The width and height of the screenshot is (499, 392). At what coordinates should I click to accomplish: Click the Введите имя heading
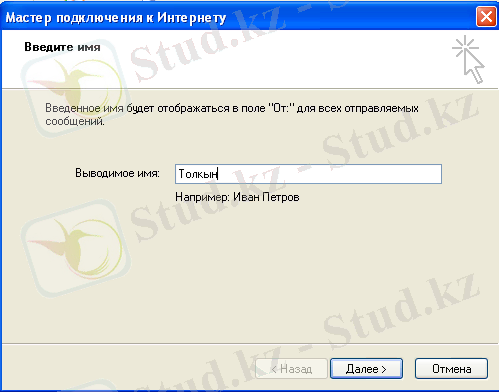(x=62, y=47)
